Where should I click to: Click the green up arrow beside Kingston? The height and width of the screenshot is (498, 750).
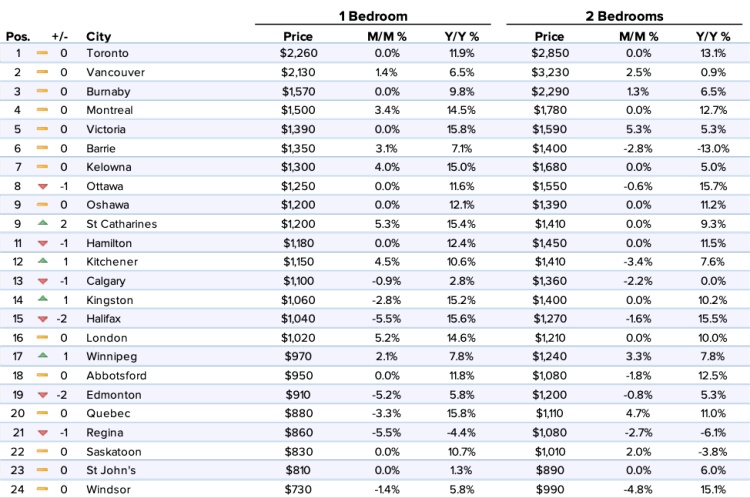43,299
